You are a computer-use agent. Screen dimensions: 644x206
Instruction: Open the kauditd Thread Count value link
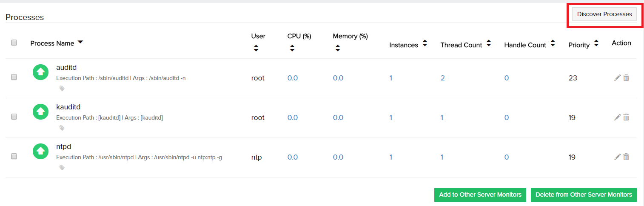[x=442, y=117]
